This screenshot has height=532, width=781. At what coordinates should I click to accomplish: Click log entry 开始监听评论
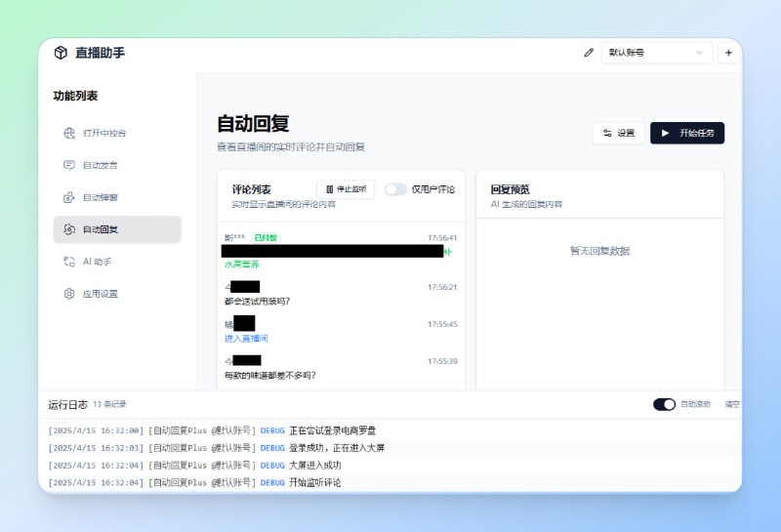pos(315,482)
